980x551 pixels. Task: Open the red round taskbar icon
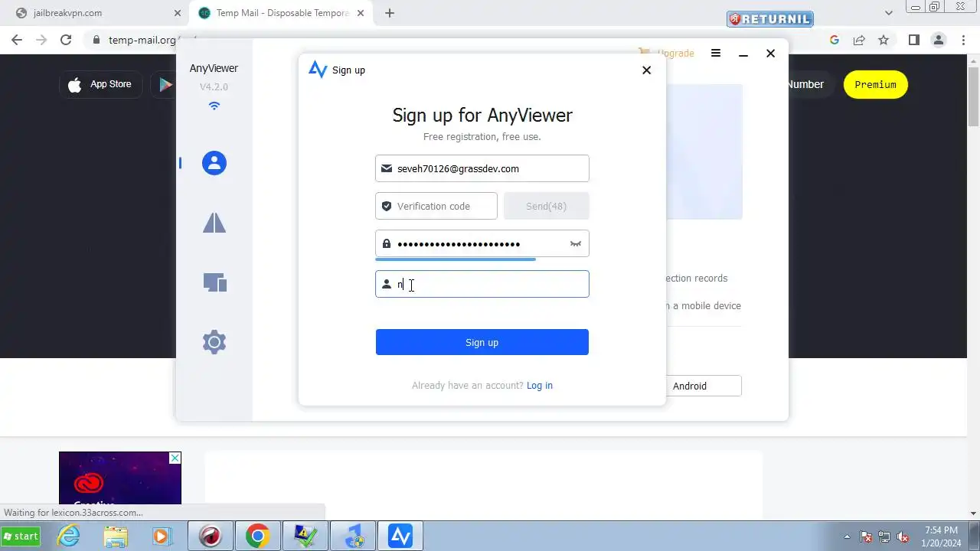(x=211, y=536)
